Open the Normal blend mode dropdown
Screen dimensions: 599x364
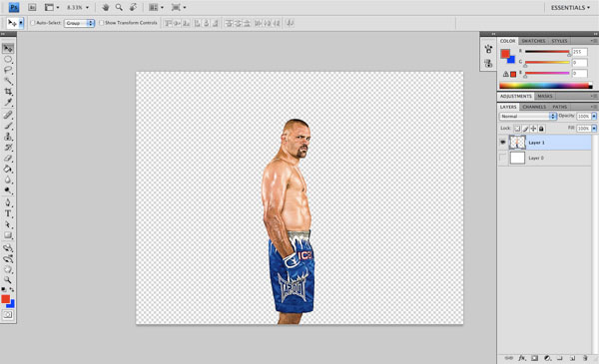click(527, 116)
